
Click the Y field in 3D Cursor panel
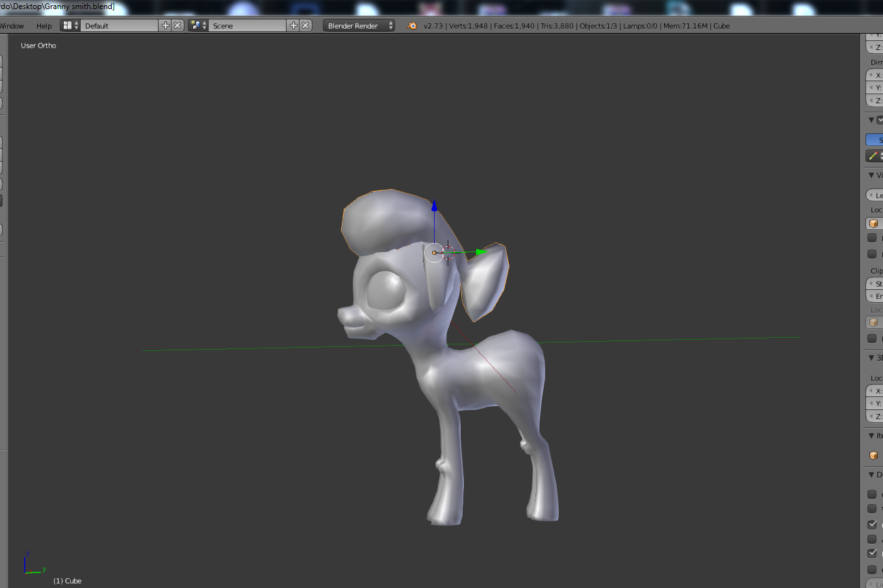click(875, 403)
